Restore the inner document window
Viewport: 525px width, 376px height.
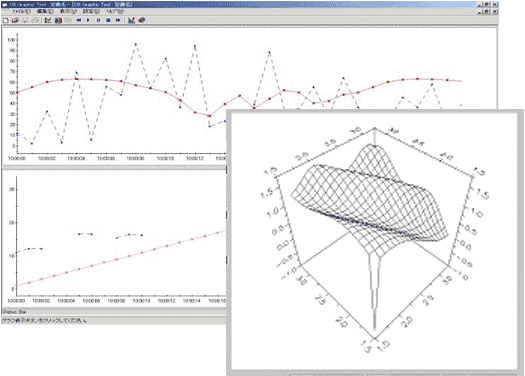coord(486,12)
